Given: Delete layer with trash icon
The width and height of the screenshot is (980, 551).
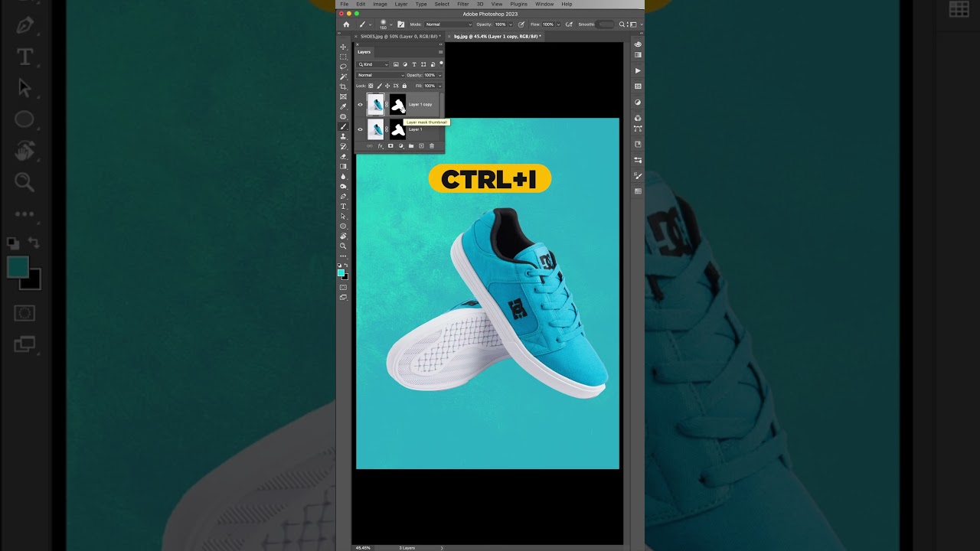Looking at the screenshot, I should [432, 146].
